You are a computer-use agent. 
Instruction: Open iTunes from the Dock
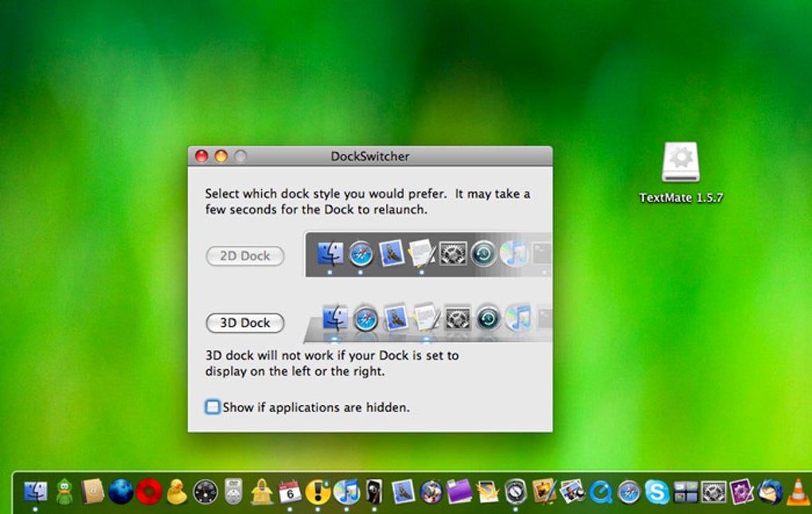pos(346,492)
